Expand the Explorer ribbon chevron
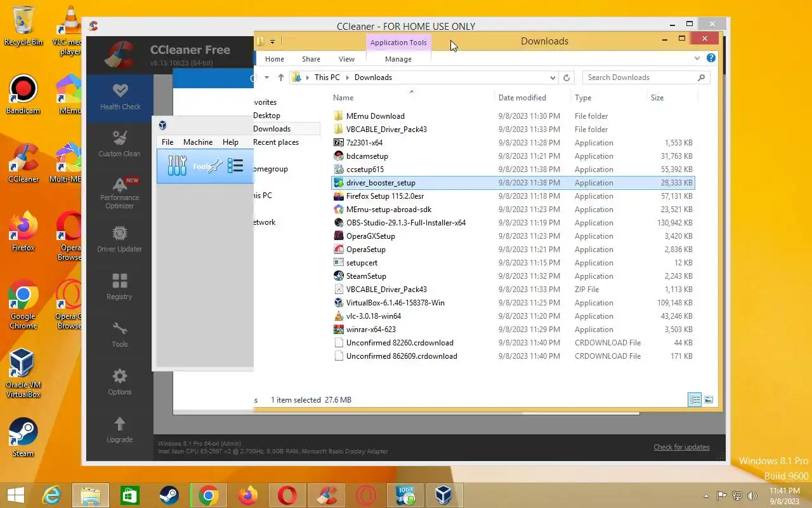 [x=697, y=58]
